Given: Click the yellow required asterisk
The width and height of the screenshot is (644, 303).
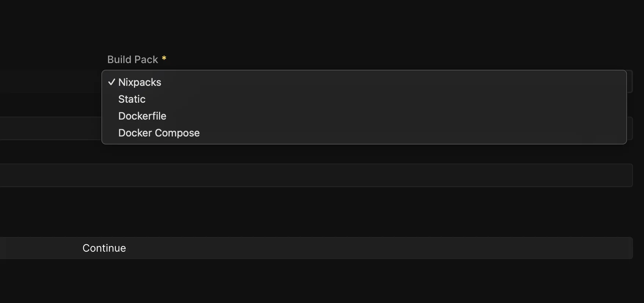Looking at the screenshot, I should pyautogui.click(x=164, y=59).
